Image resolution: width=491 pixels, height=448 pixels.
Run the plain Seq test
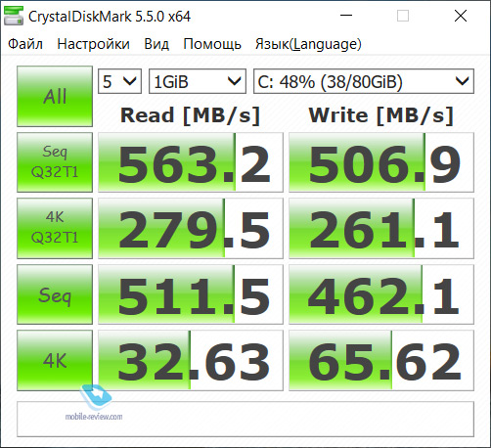(55, 294)
